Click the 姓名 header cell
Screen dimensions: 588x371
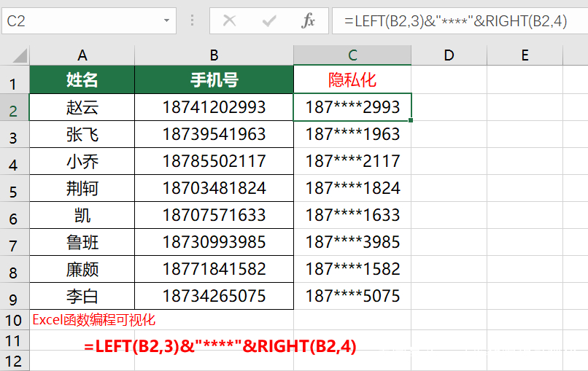(82, 80)
